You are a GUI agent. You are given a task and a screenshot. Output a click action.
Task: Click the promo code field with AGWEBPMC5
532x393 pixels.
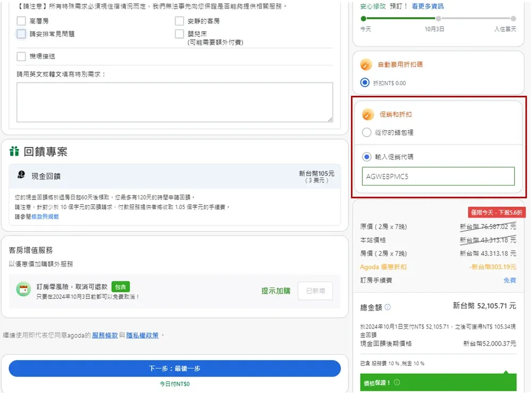pos(438,177)
